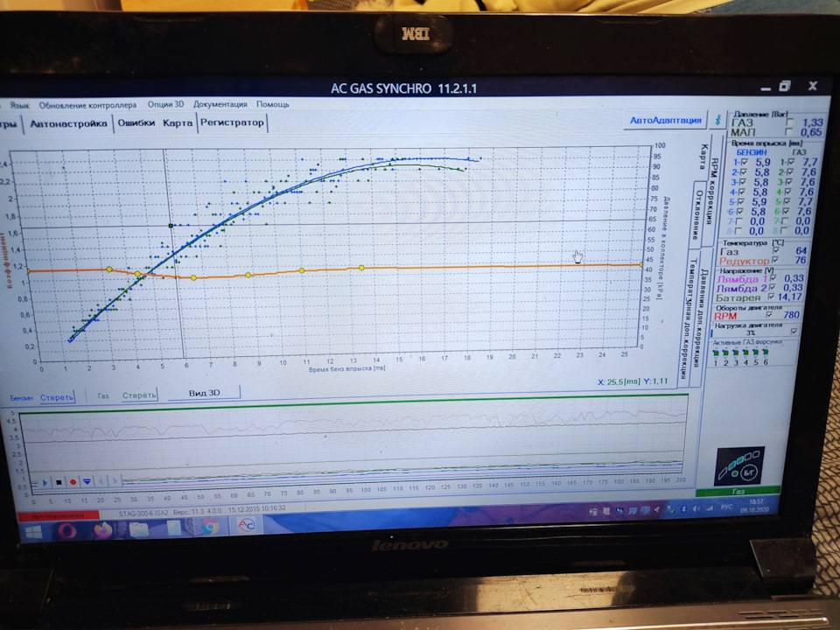Click the stop (black square) oscilloscope button

click(x=59, y=483)
